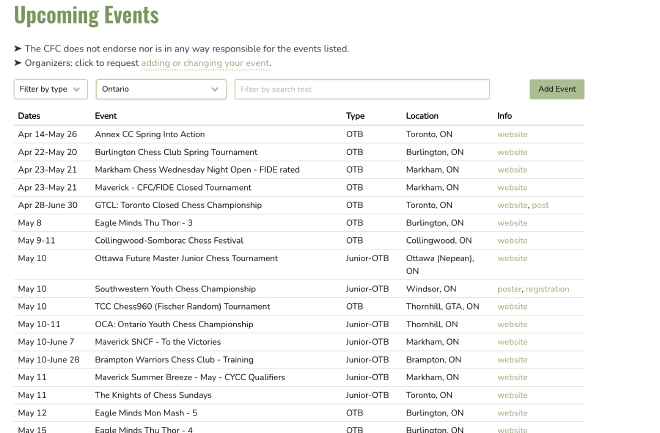Open registration link for Southwestern Youth Chess Championship
The height and width of the screenshot is (433, 660).
pos(547,289)
